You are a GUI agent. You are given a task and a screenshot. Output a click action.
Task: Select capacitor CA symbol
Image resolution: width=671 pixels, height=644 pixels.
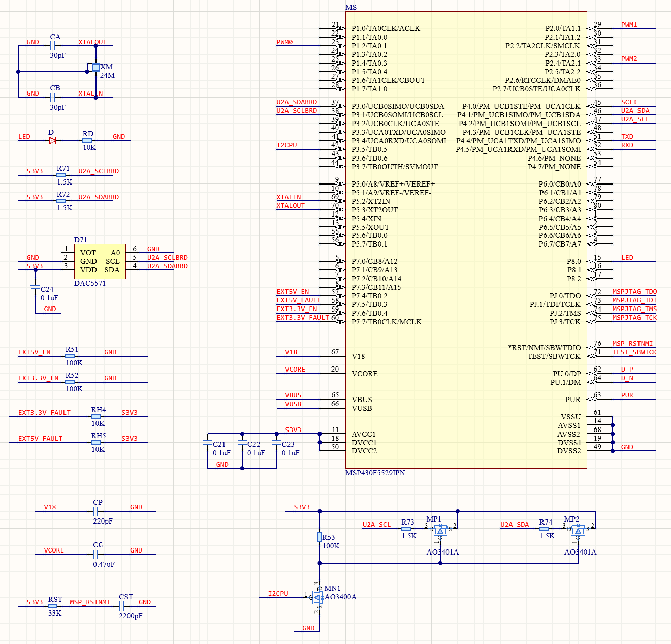pyautogui.click(x=52, y=46)
